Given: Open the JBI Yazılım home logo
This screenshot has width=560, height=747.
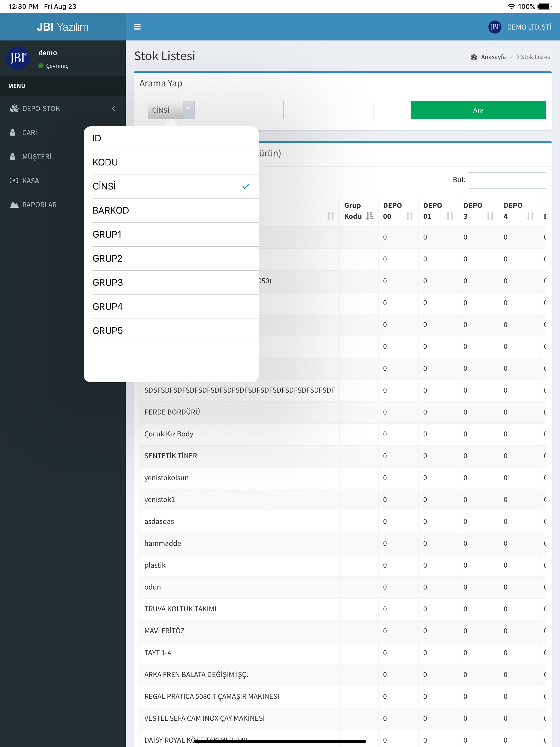Looking at the screenshot, I should 63,27.
